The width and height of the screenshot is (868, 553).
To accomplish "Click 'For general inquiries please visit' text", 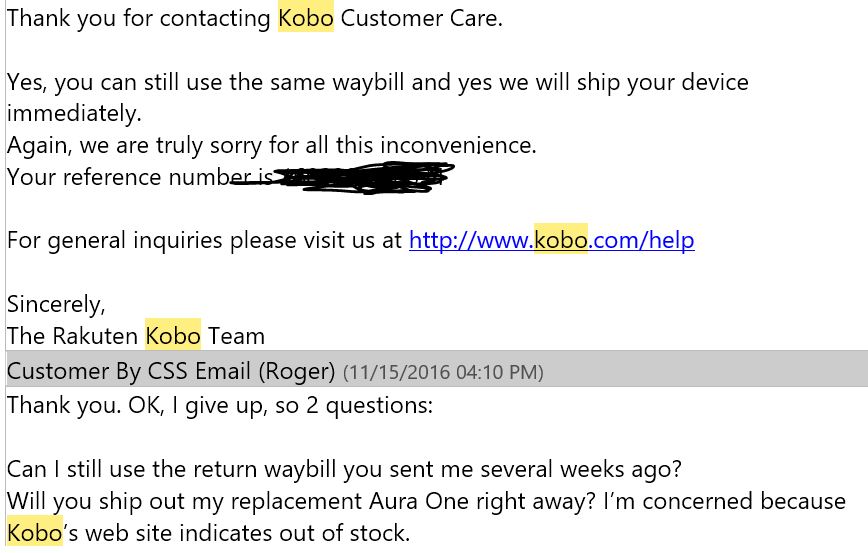I will (205, 240).
